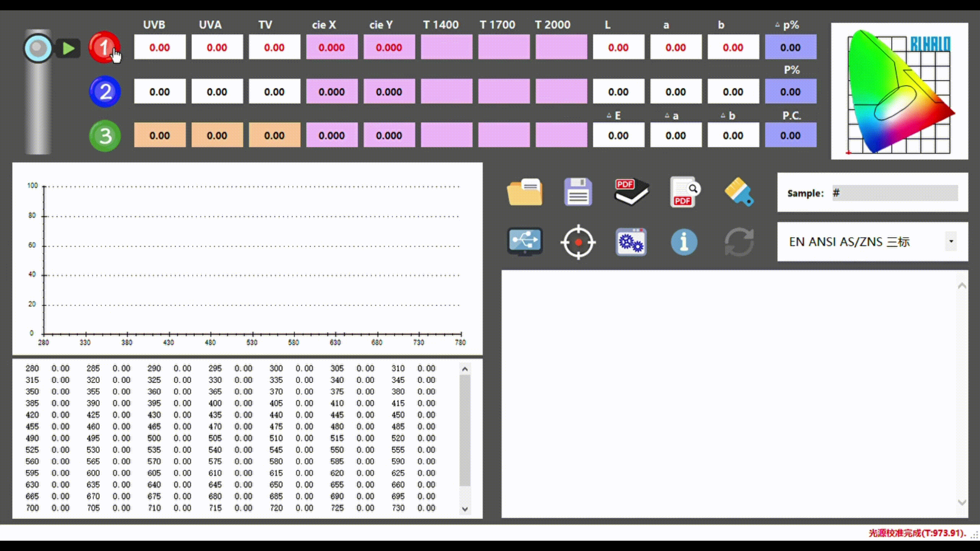Click the △b value field
The width and height of the screenshot is (980, 551).
coord(733,135)
